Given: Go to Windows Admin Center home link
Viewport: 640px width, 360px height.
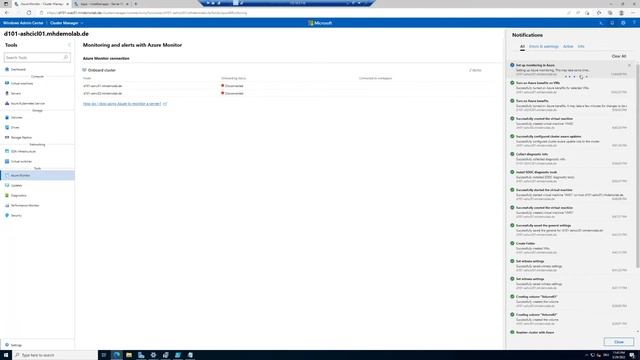Looking at the screenshot, I should tap(23, 23).
